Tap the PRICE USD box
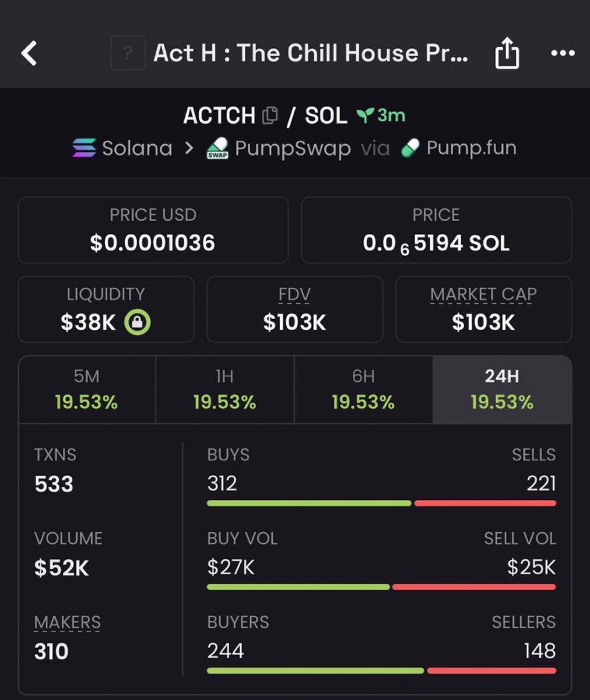 pyautogui.click(x=153, y=230)
